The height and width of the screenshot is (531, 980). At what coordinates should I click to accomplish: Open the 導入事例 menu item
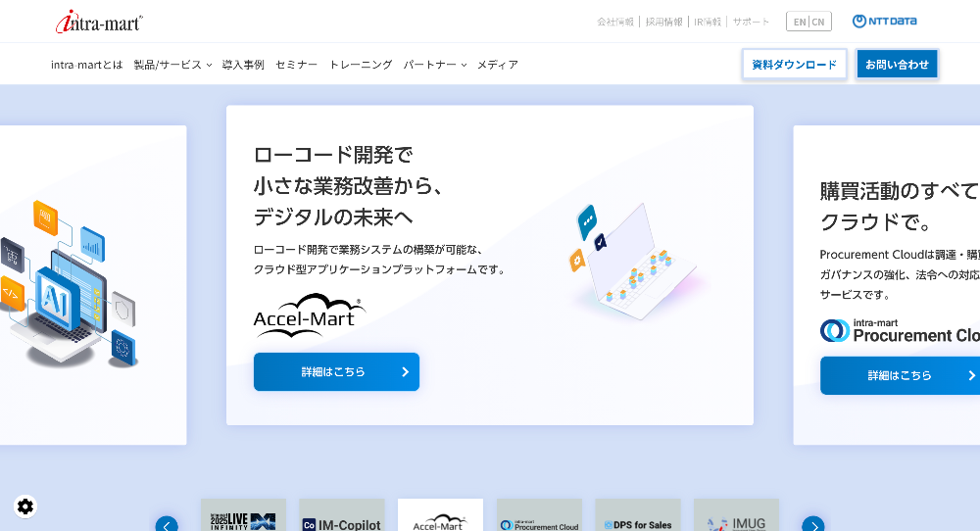click(x=243, y=65)
